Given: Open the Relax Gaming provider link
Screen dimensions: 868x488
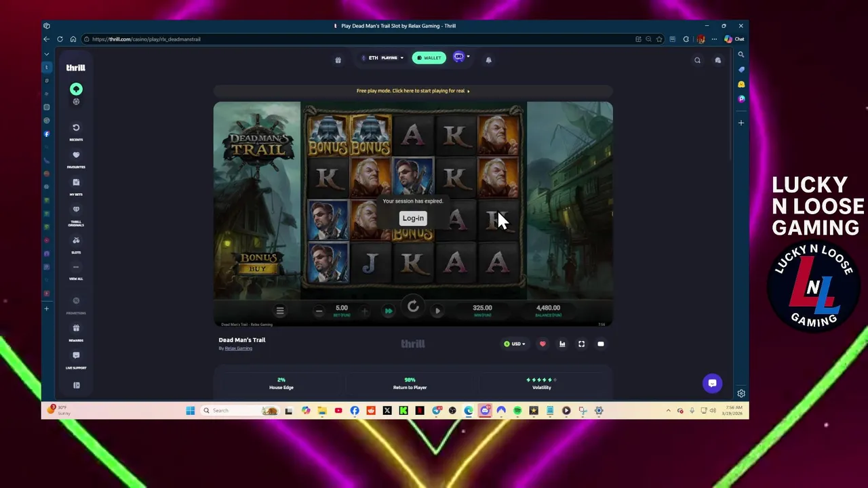Looking at the screenshot, I should point(239,348).
